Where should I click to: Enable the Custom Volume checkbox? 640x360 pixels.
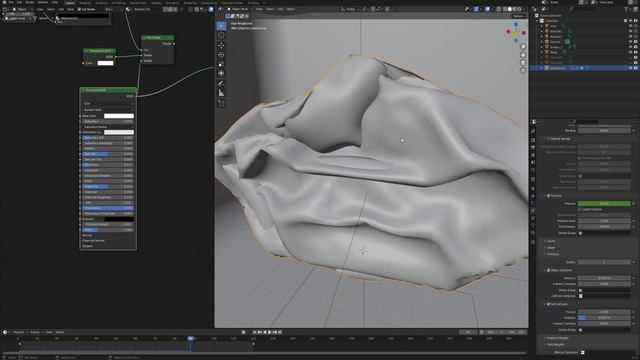[580, 209]
